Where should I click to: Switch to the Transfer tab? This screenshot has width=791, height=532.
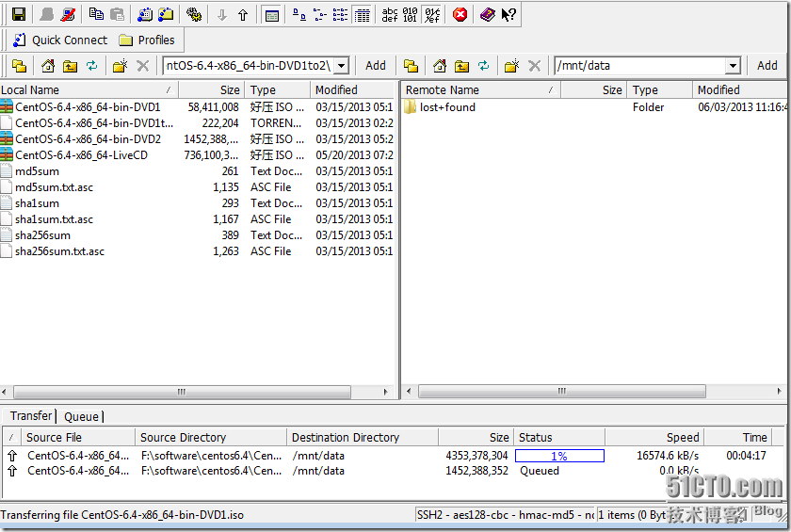[x=31, y=416]
